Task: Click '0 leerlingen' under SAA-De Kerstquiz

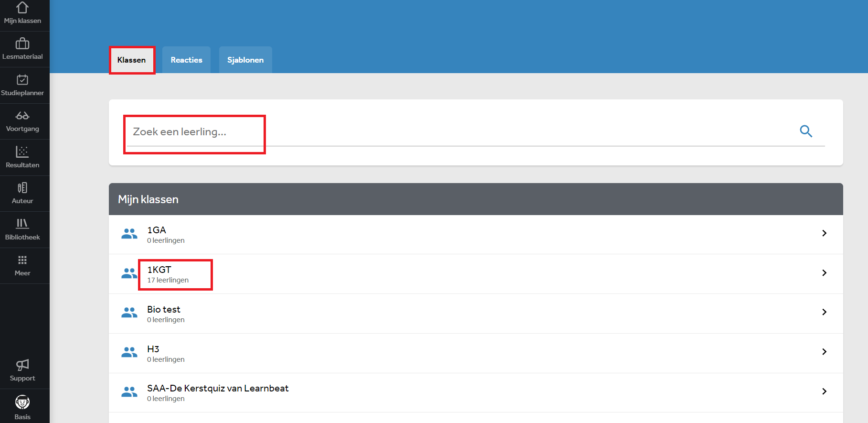Action: tap(166, 399)
